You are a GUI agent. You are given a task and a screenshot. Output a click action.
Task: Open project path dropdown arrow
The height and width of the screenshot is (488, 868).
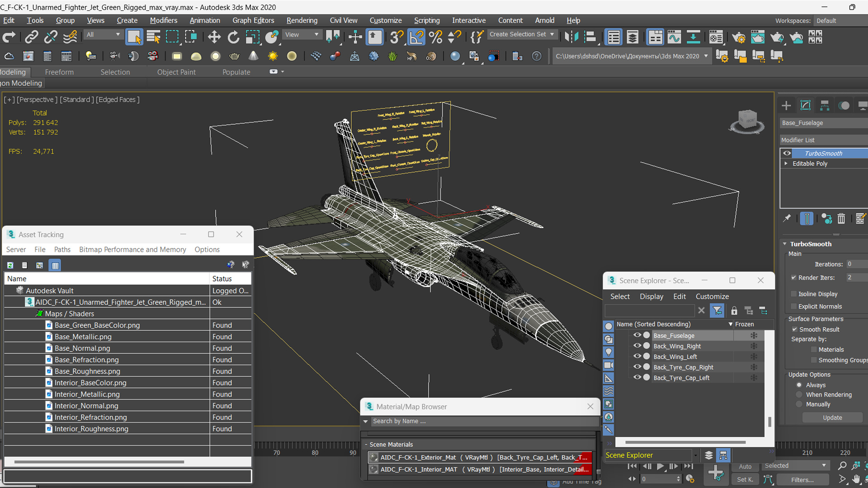[706, 56]
